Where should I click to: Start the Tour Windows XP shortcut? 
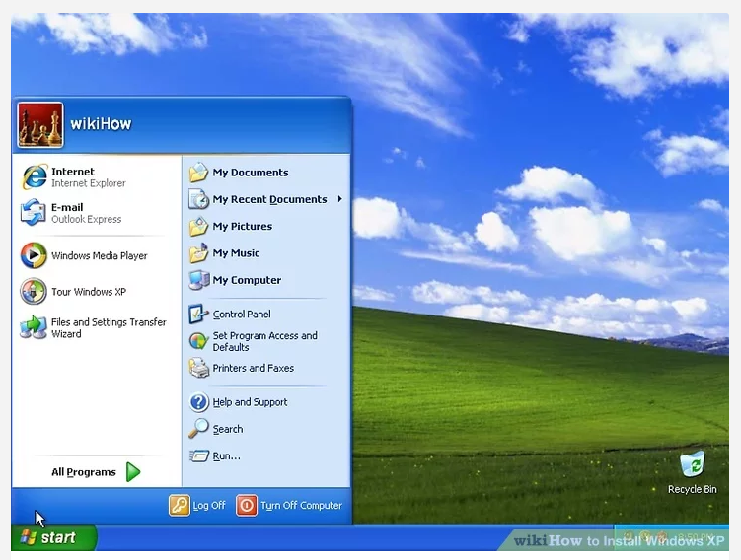click(x=74, y=292)
